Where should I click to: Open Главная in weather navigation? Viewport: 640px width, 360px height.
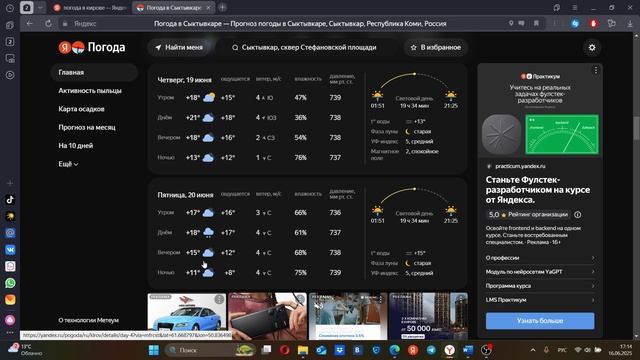(x=94, y=72)
